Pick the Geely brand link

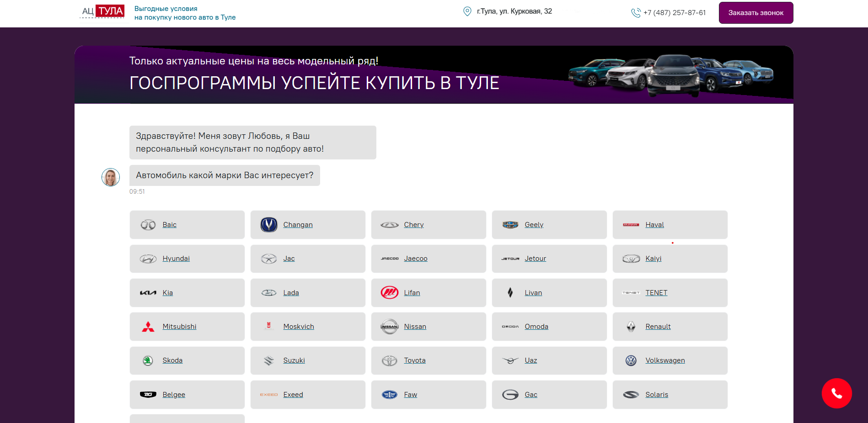click(534, 225)
